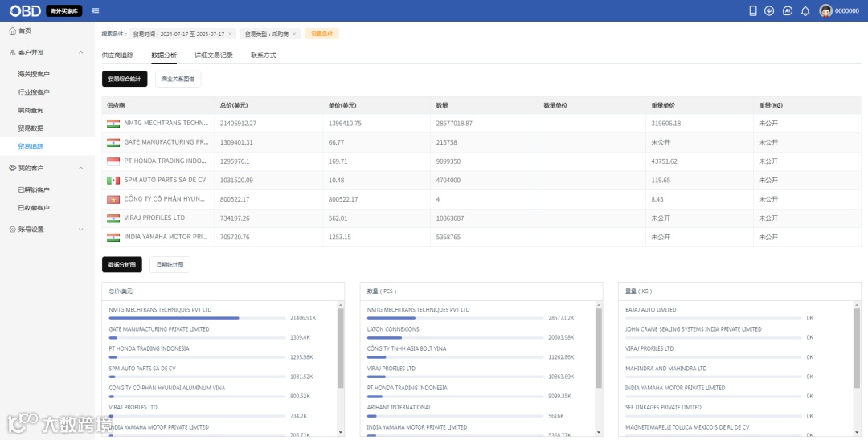Click the 重量(KG) column header
The height and width of the screenshot is (440, 868).
click(x=771, y=105)
